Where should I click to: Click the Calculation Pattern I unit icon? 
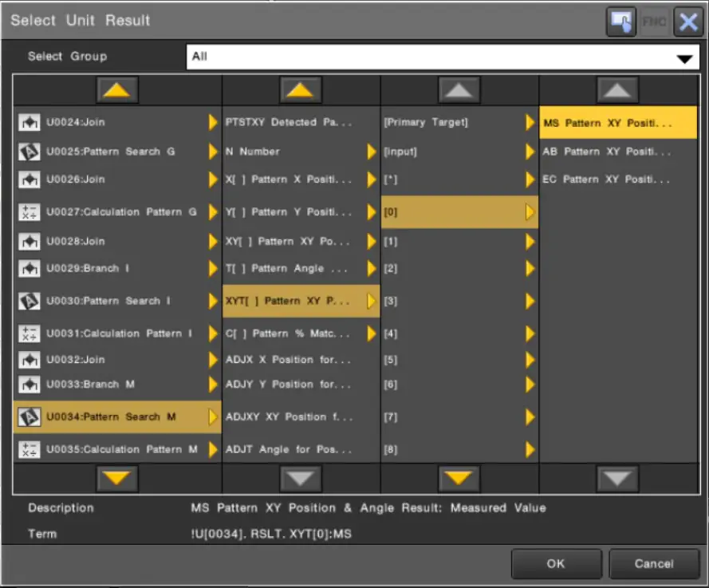[x=29, y=333]
